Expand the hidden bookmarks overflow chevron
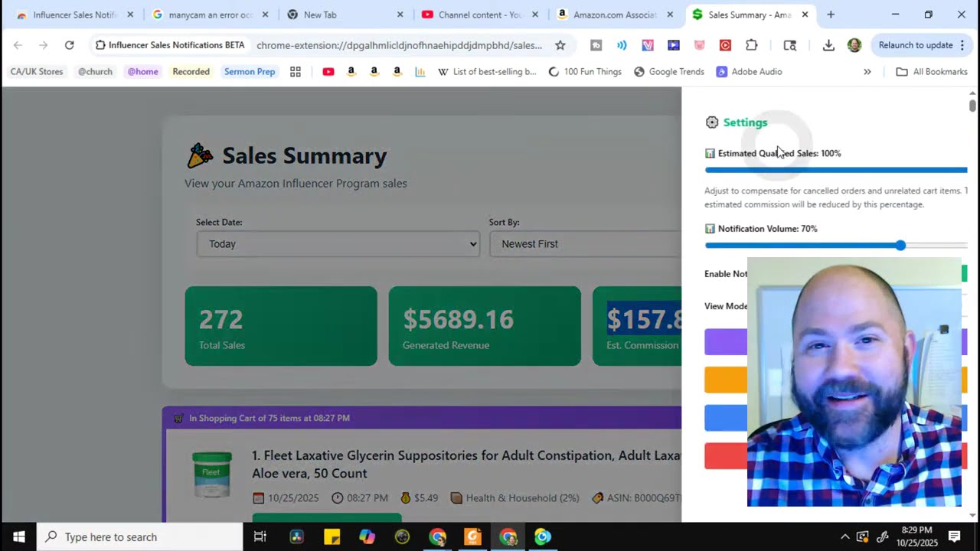This screenshot has height=551, width=980. pyautogui.click(x=867, y=72)
